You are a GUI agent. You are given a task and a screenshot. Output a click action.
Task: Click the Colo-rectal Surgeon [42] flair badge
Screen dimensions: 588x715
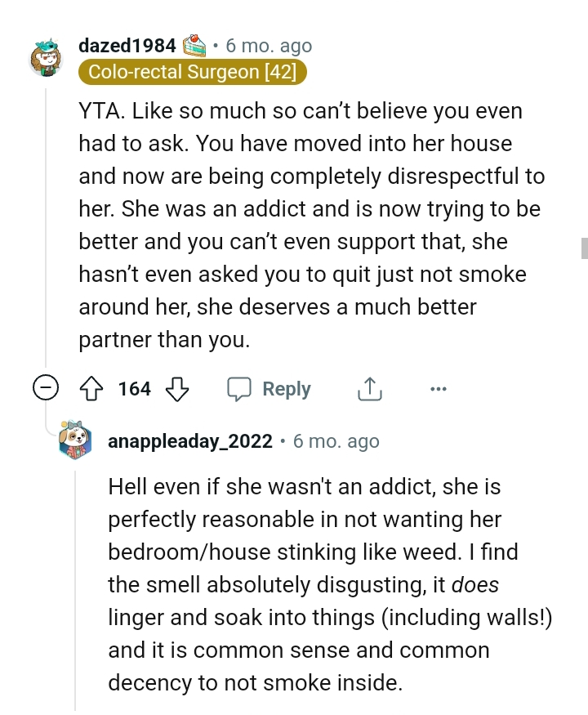pyautogui.click(x=194, y=72)
